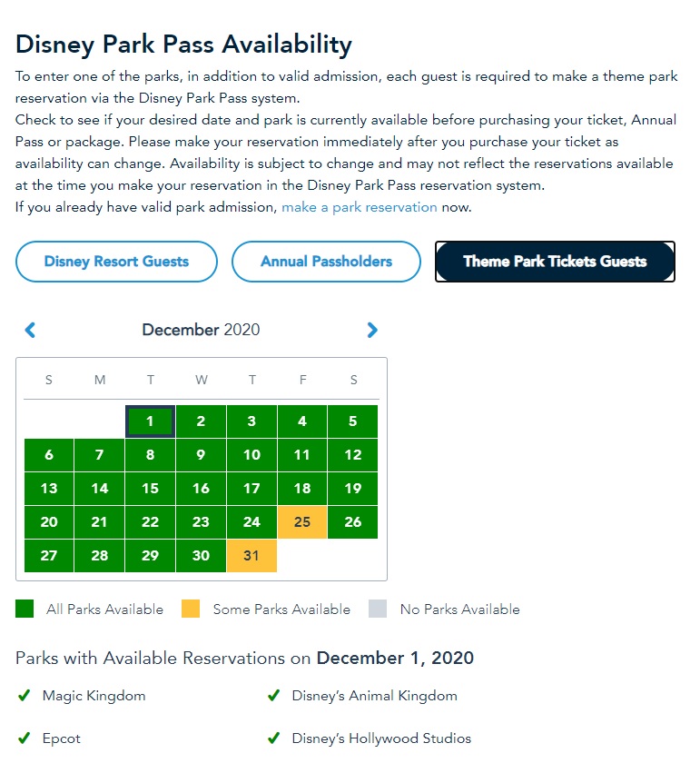The width and height of the screenshot is (700, 773).
Task: Click the gray No Parks Available swatch
Action: click(x=378, y=609)
